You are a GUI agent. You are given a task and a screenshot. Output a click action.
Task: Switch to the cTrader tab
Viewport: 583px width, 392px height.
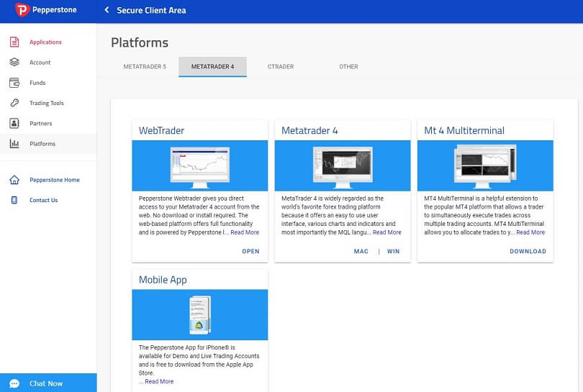[x=281, y=66]
